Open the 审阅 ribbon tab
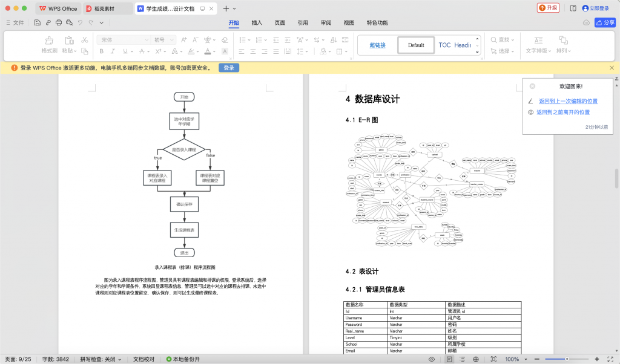The width and height of the screenshot is (620, 364). (x=325, y=22)
